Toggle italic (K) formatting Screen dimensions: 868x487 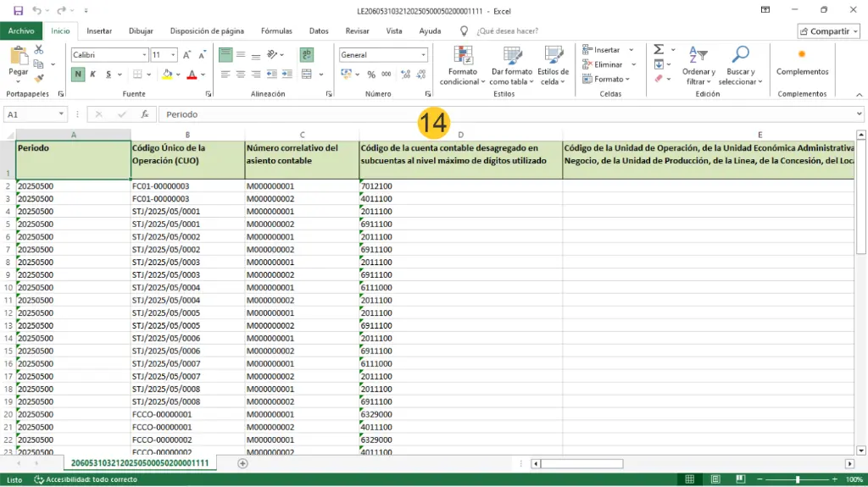[92, 75]
